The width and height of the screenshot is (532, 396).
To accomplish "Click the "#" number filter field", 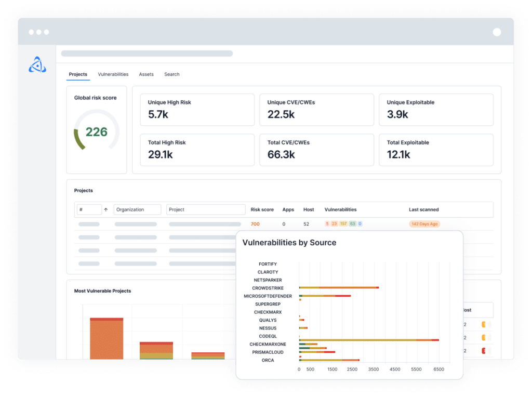I will coord(88,209).
